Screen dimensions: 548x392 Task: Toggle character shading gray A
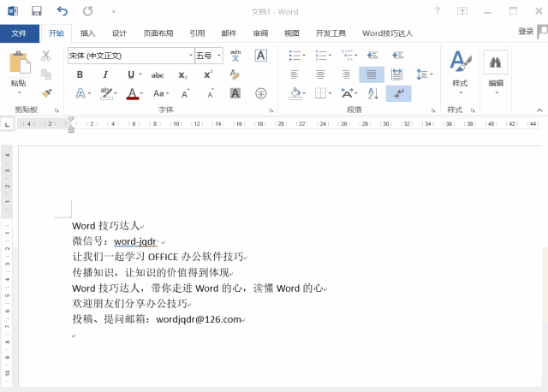[235, 93]
